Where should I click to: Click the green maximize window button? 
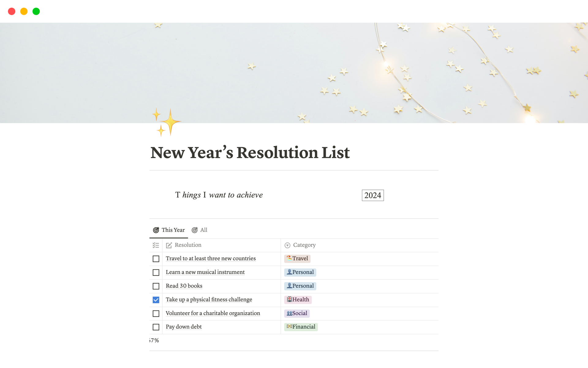[36, 11]
